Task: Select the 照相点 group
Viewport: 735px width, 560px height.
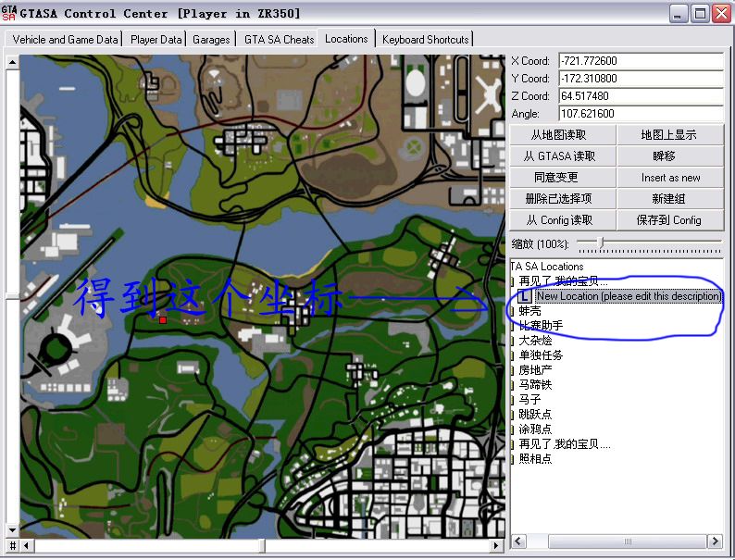Action: pyautogui.click(x=535, y=459)
